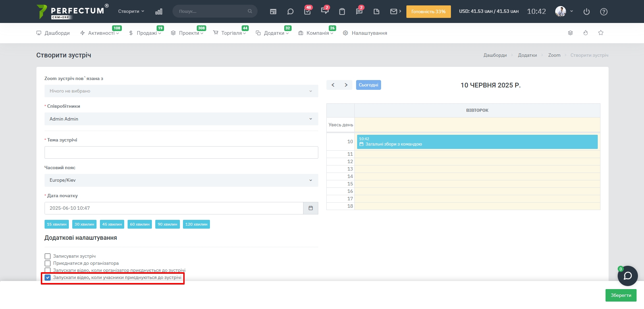This screenshot has width=644, height=309.
Task: Open the Europe/Kiev timezone dropdown
Action: click(x=181, y=180)
